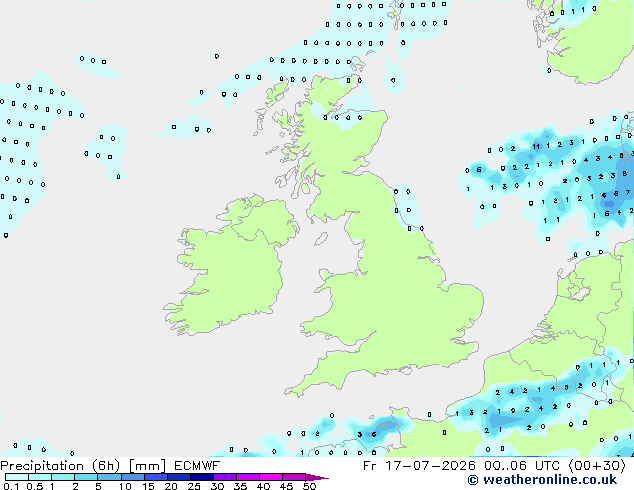The height and width of the screenshot is (490, 634).
Task: Select the legend swatch between 2 and 5
Action: coord(86,477)
